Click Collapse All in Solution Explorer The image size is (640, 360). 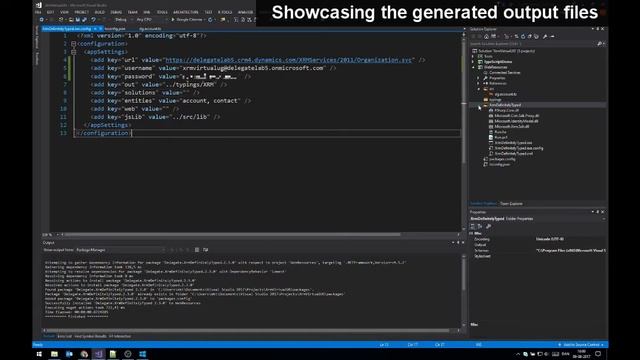[529, 36]
